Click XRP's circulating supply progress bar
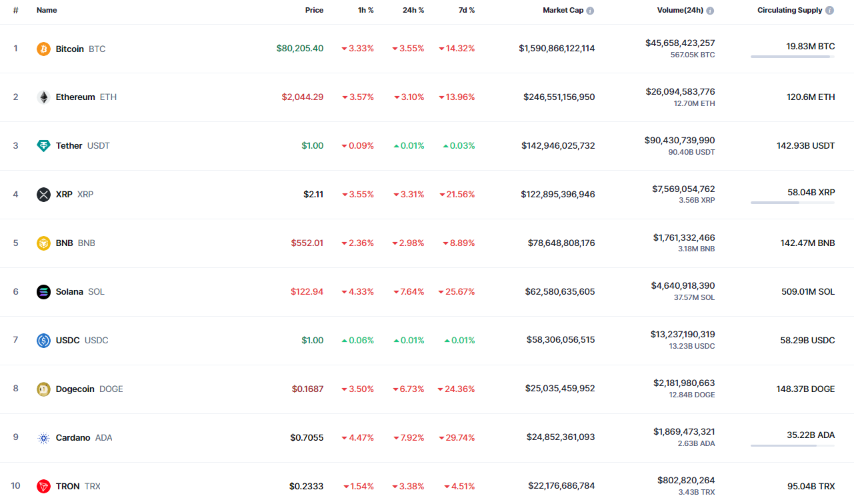Image resolution: width=854 pixels, height=504 pixels. pos(792,203)
